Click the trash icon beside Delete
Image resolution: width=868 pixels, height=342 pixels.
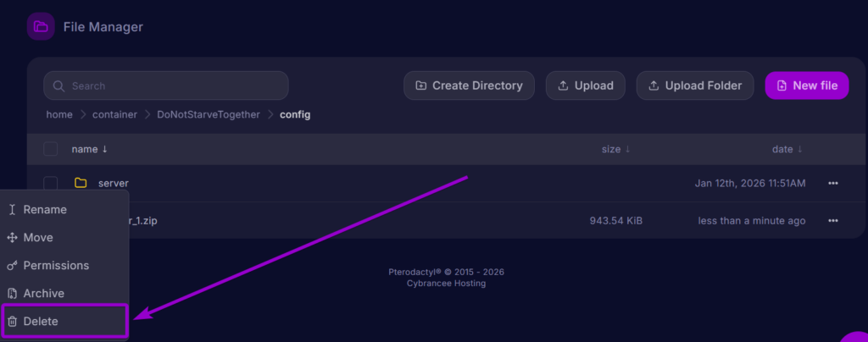pos(12,322)
